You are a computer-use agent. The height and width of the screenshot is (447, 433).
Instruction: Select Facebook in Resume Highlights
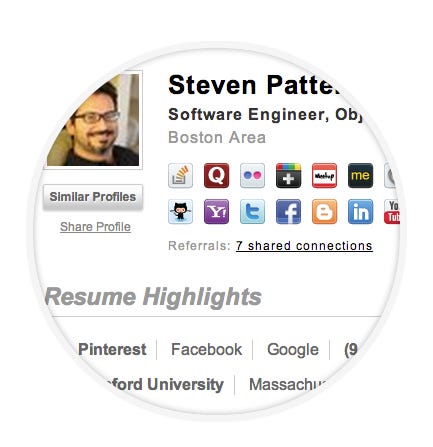tap(206, 349)
